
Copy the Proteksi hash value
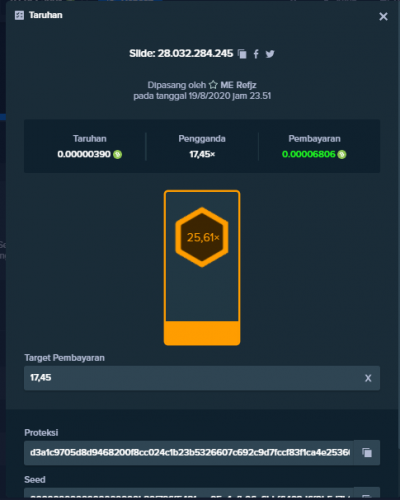tap(367, 452)
